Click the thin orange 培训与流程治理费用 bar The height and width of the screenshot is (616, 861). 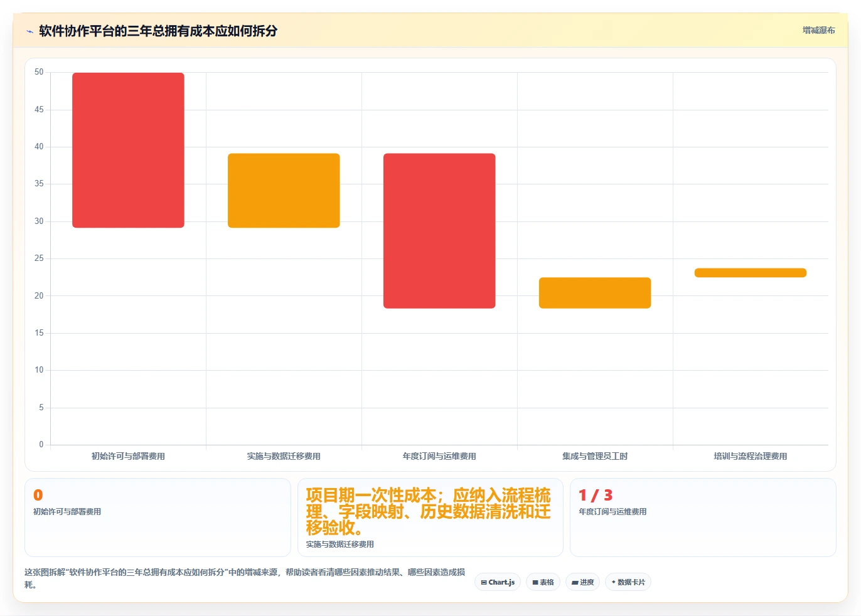(751, 273)
